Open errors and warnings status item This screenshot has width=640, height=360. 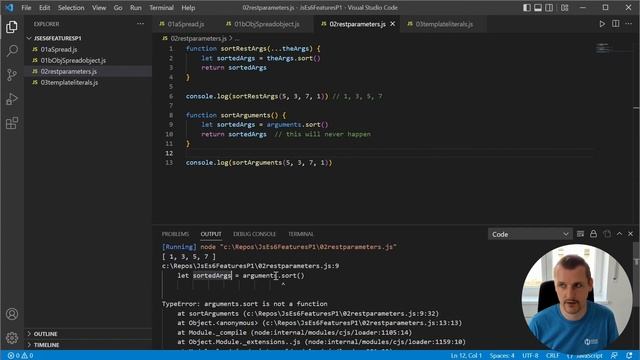click(20, 356)
